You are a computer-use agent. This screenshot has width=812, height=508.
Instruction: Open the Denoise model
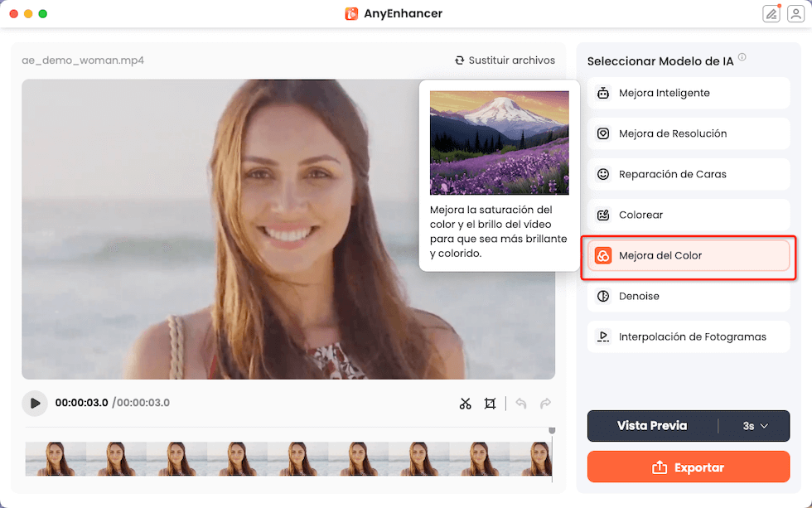(688, 296)
